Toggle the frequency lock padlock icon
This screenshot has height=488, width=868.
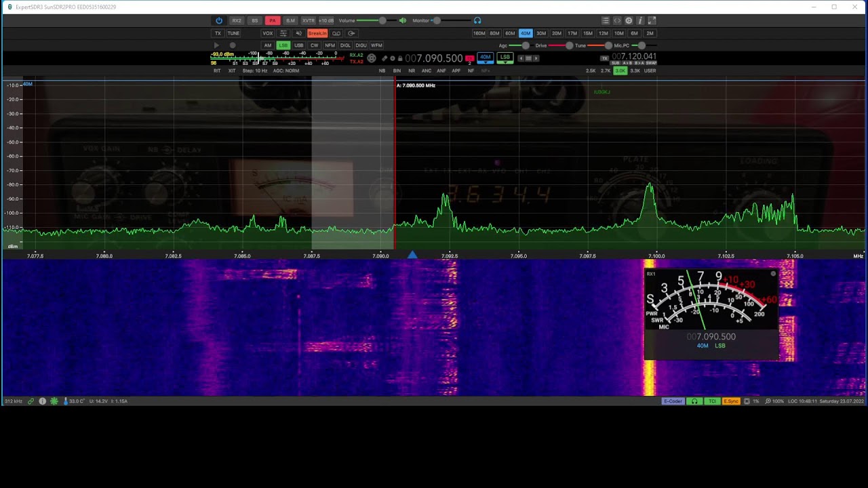400,58
